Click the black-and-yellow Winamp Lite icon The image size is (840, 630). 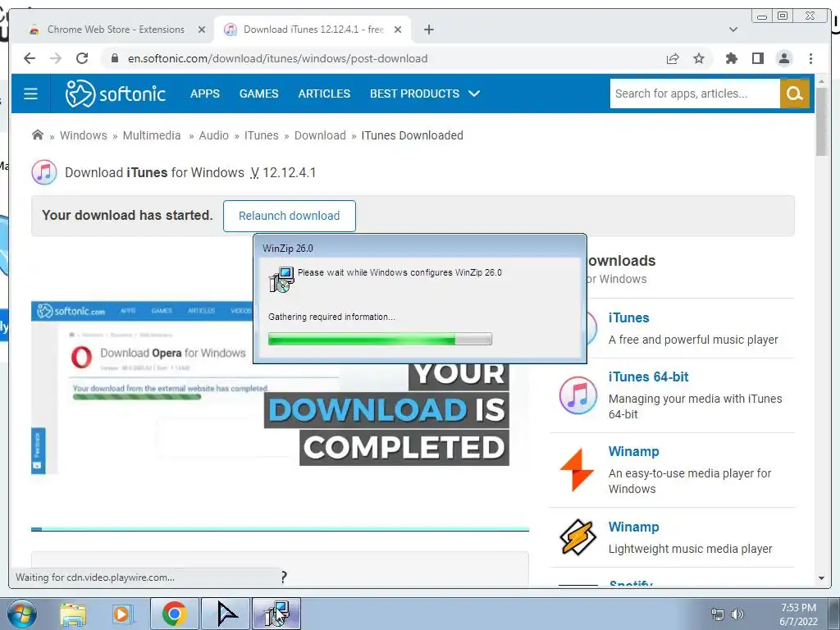click(578, 537)
